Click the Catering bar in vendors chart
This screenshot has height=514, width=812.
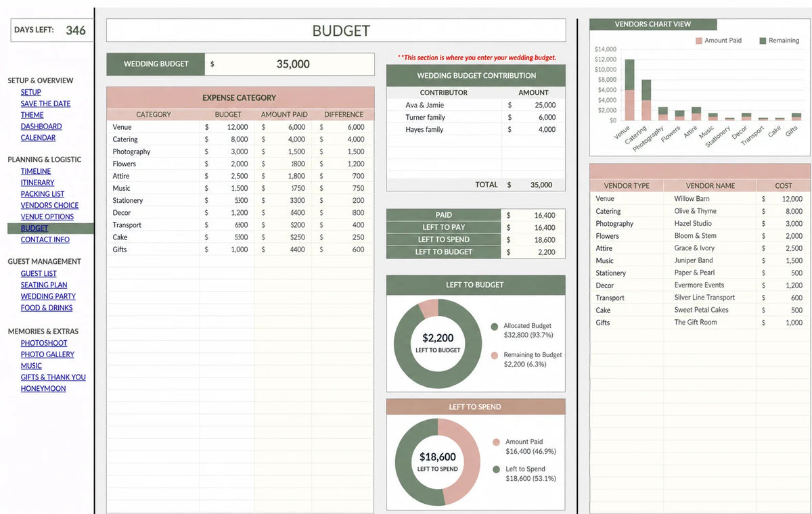646,100
